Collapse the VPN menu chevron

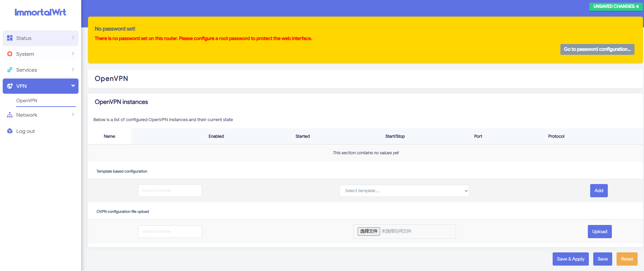[x=73, y=86]
